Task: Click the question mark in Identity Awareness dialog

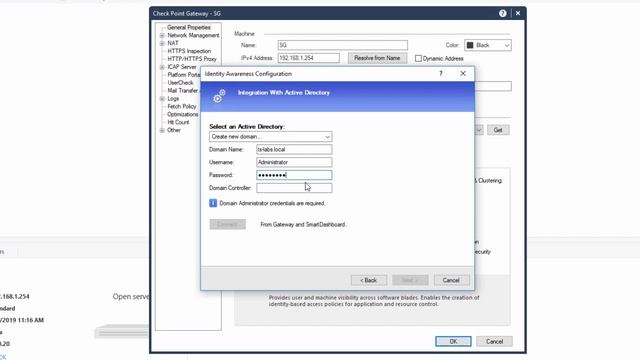Action: coord(441,73)
